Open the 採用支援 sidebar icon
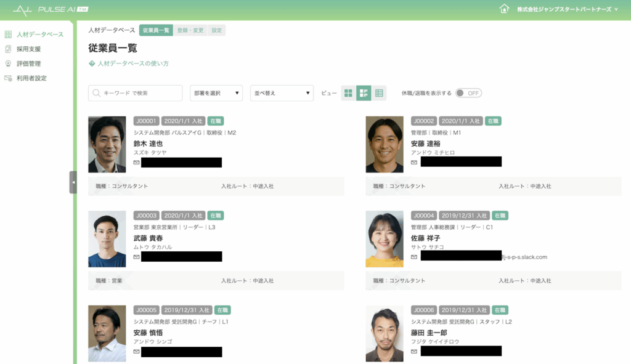Viewport: 631px width, 364px height. pos(8,49)
